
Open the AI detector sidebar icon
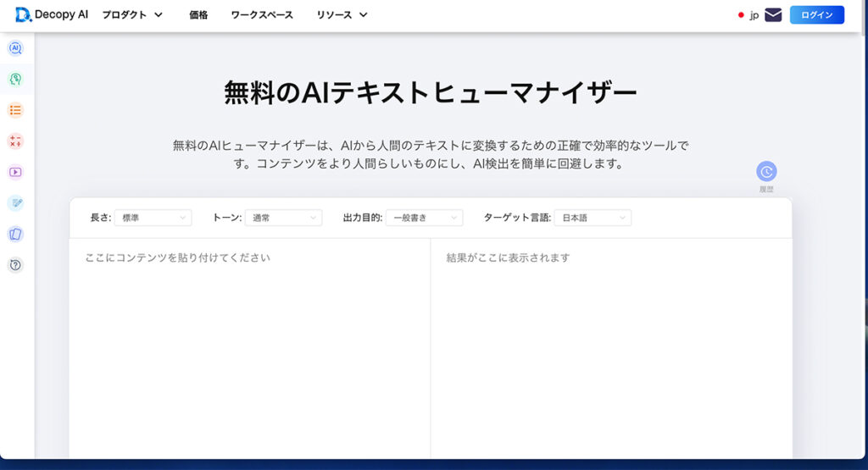pyautogui.click(x=15, y=48)
